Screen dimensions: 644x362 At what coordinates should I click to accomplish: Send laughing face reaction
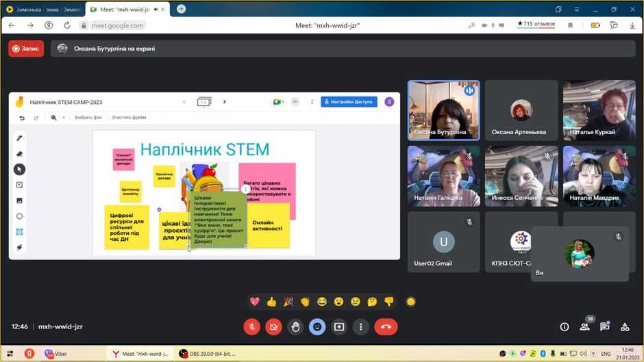point(322,302)
